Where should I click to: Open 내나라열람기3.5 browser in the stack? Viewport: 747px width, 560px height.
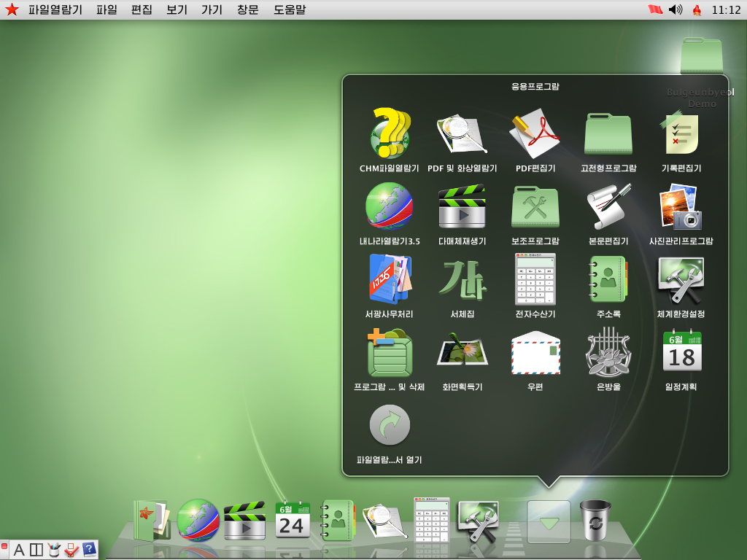click(x=390, y=206)
